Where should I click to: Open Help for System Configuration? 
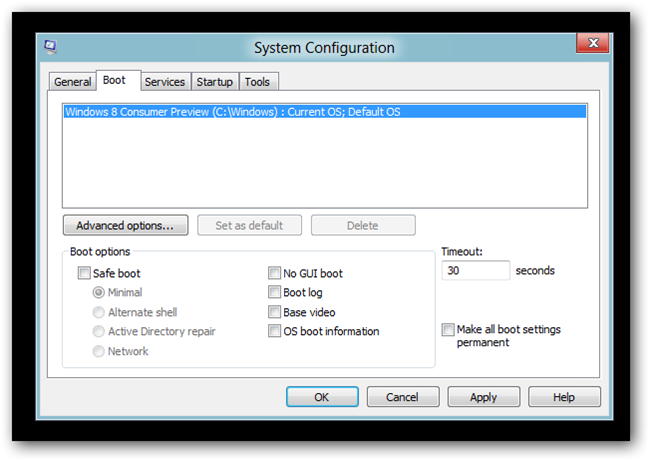click(x=564, y=397)
